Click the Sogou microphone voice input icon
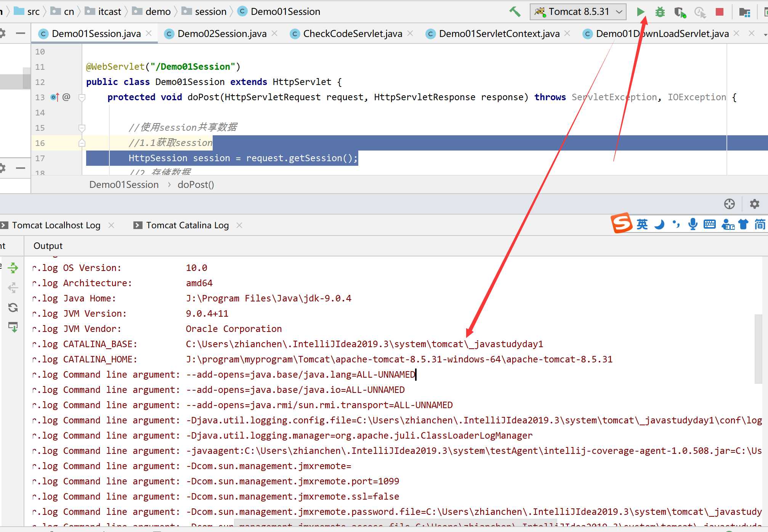768x532 pixels. point(693,224)
